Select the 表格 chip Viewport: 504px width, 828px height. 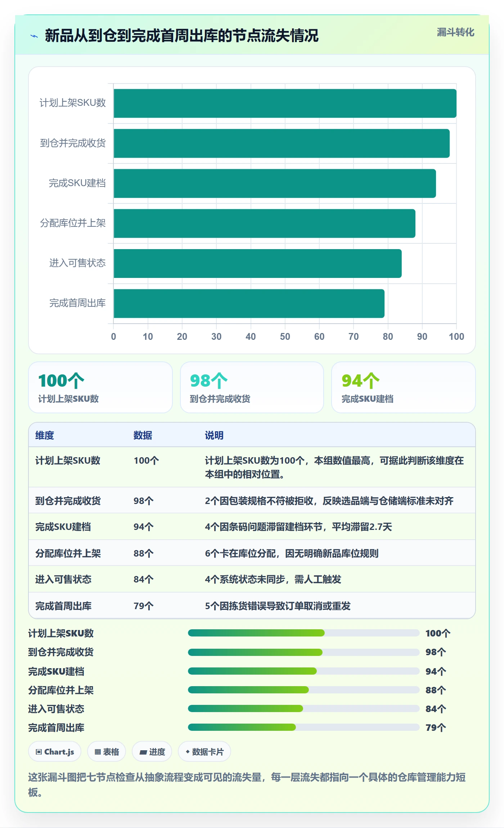tap(107, 752)
